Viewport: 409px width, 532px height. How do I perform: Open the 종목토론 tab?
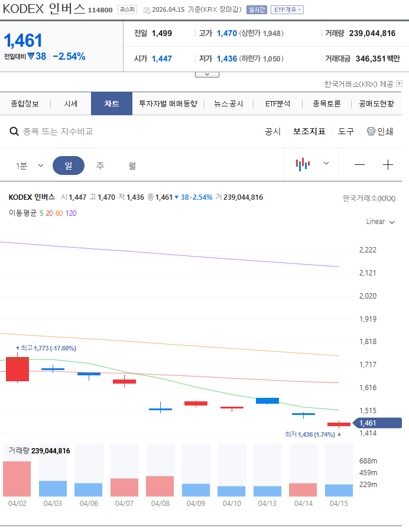[327, 104]
